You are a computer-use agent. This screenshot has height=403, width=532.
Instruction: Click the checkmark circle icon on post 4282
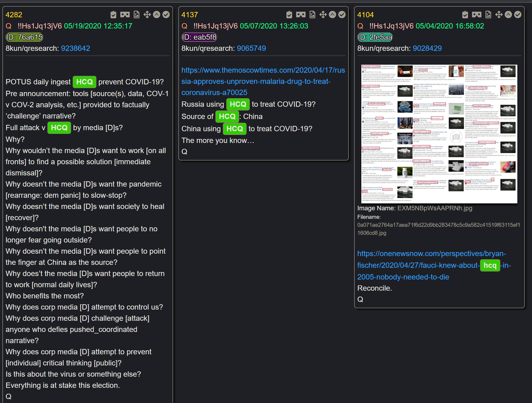pyautogui.click(x=166, y=15)
